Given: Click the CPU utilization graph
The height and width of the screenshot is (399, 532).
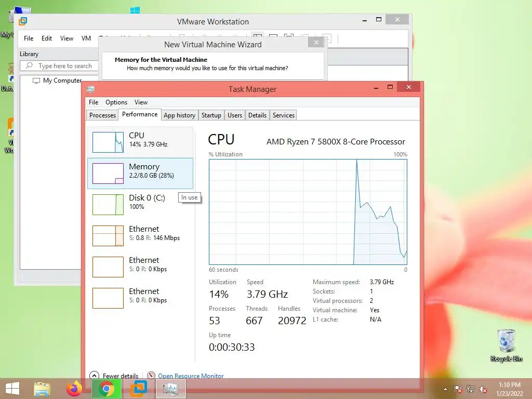Looking at the screenshot, I should [308, 212].
